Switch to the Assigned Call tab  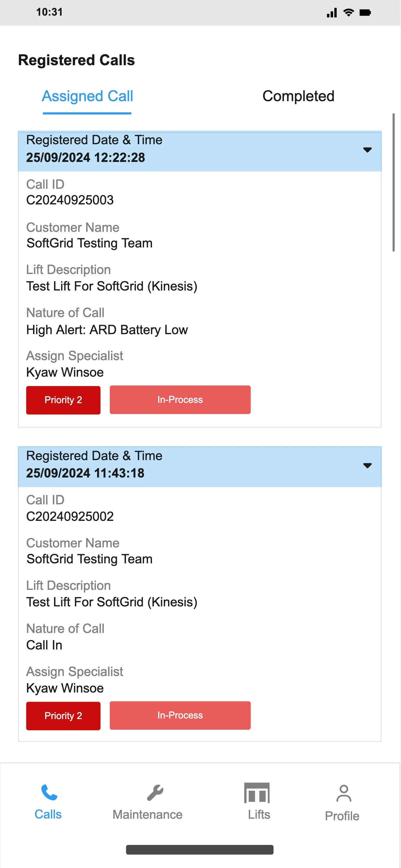pos(87,96)
